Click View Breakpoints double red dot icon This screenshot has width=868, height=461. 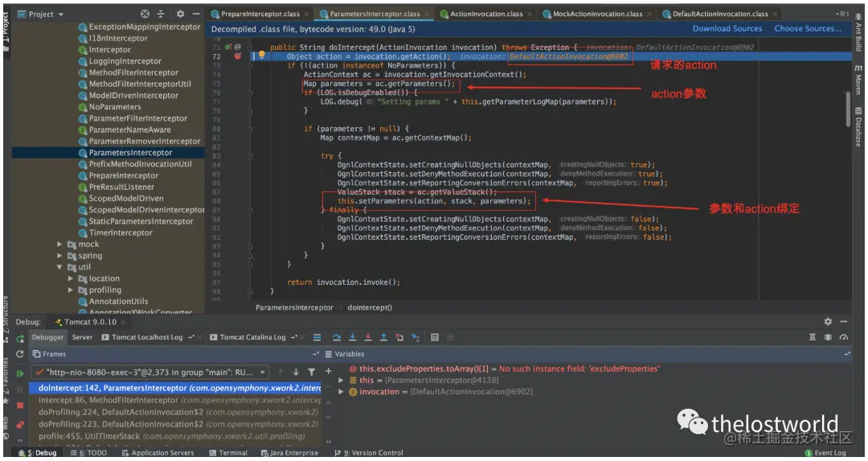click(20, 425)
